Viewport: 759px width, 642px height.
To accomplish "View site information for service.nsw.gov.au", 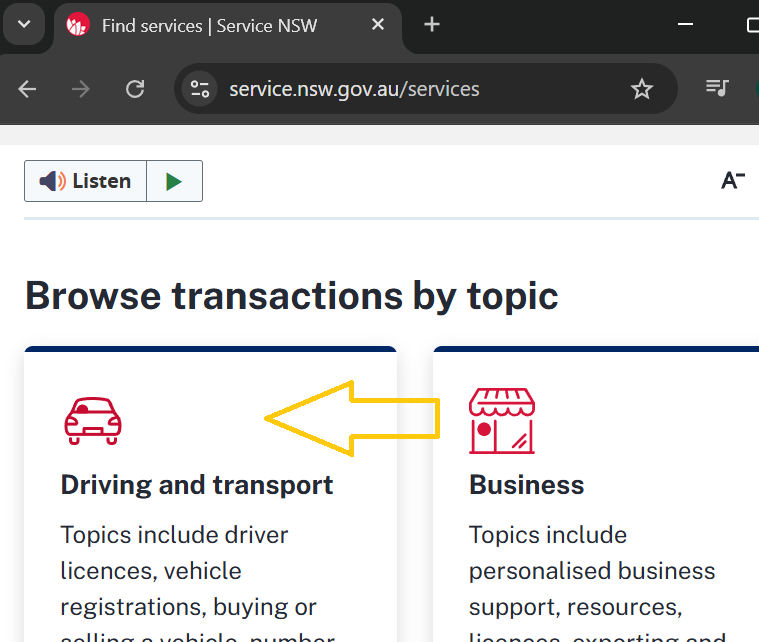I will [200, 89].
